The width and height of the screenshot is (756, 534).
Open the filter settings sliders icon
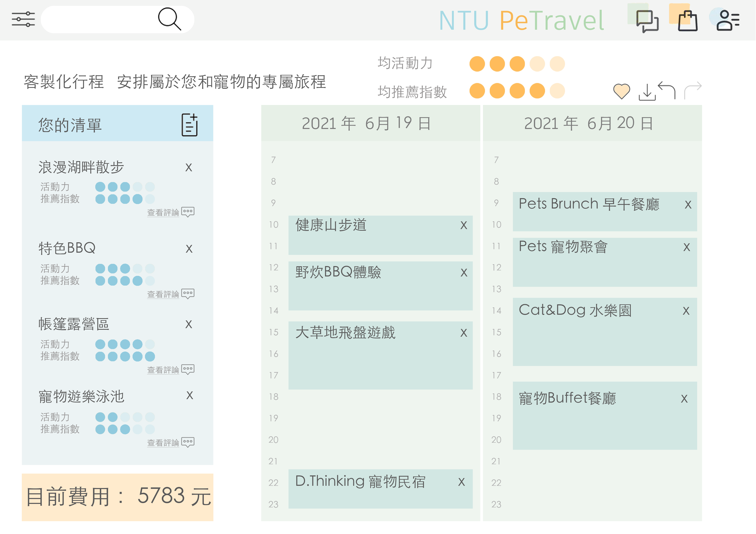(23, 19)
